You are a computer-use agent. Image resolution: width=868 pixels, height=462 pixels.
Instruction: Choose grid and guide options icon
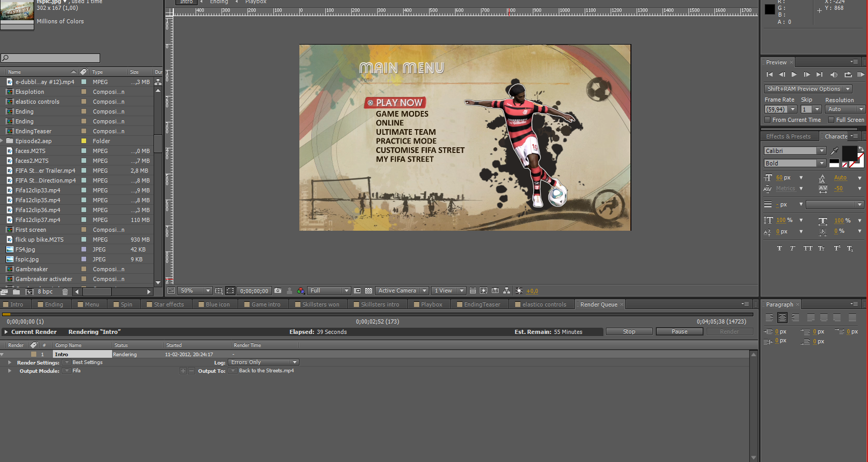click(x=218, y=291)
